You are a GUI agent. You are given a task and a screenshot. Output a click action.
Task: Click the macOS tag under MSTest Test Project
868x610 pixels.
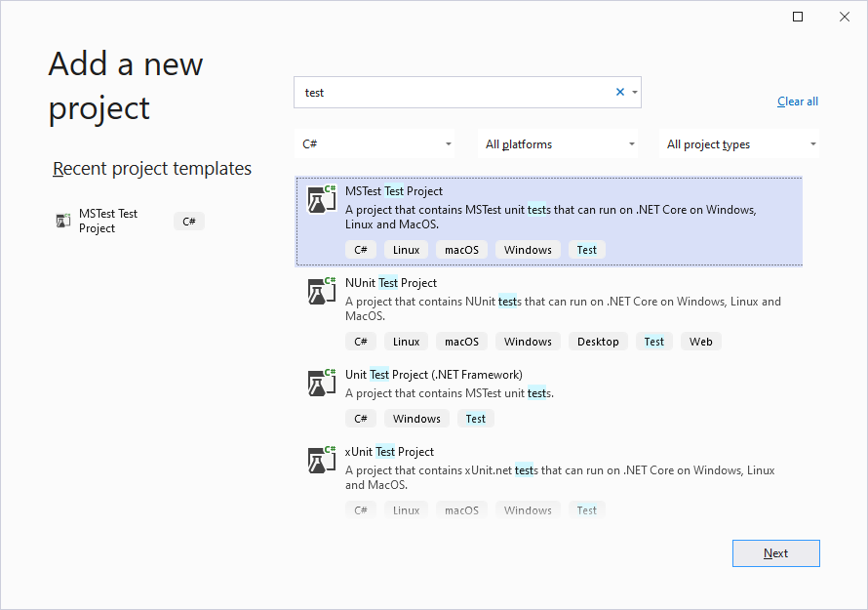tap(461, 249)
